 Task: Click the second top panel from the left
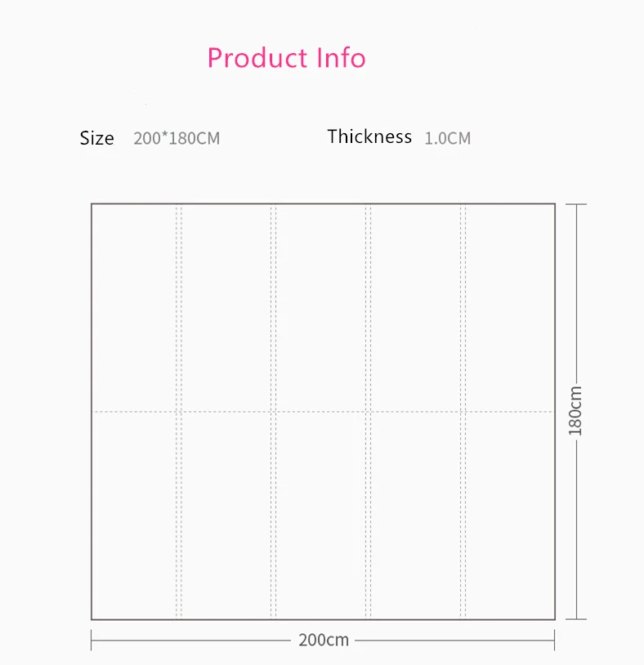226,308
